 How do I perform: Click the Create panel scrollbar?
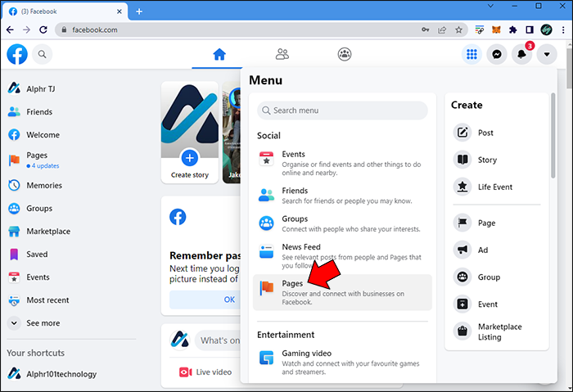pos(553,135)
